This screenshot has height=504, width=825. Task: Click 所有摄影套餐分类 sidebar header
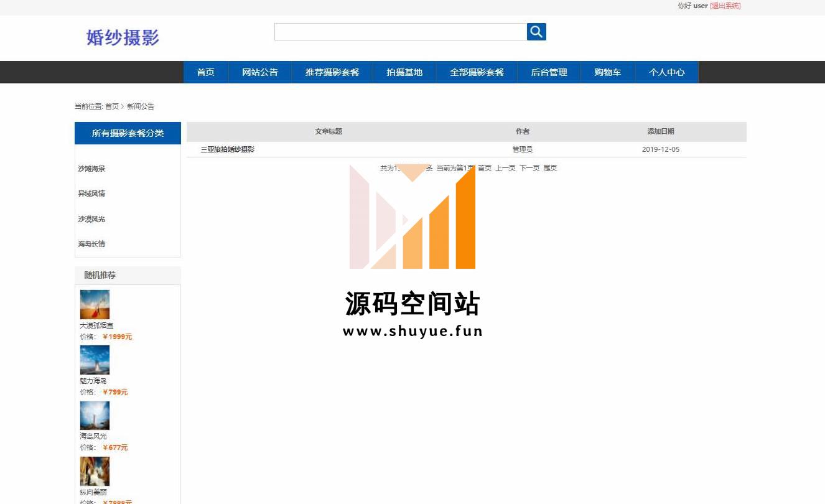(x=128, y=133)
